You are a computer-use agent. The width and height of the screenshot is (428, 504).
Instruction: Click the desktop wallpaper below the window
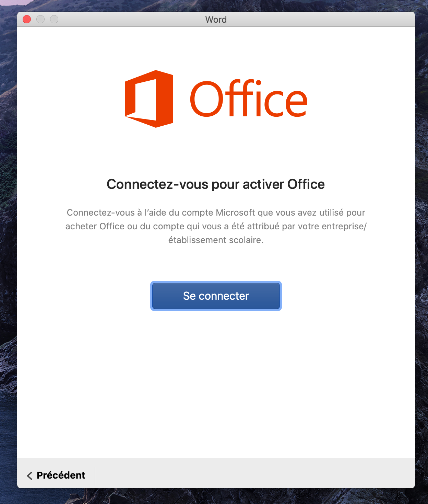pos(216,496)
